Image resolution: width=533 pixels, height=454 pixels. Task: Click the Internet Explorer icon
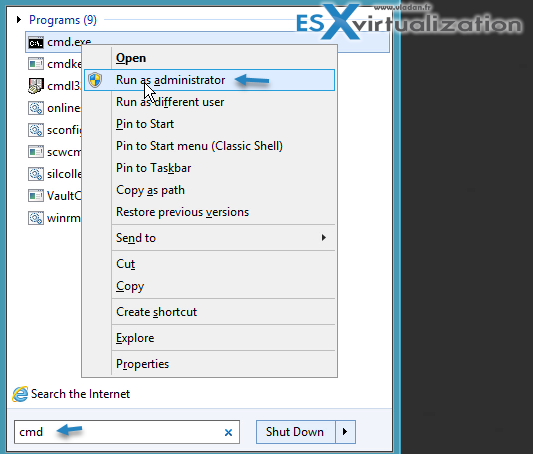click(x=20, y=394)
